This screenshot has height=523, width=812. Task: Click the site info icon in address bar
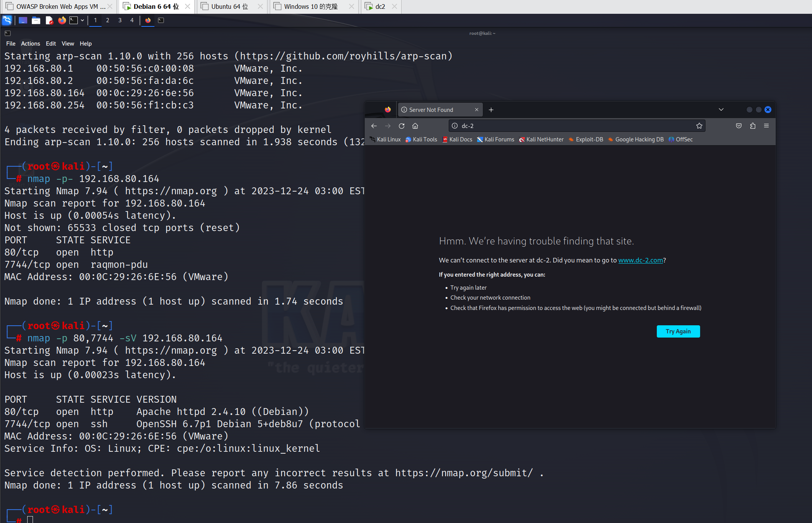[x=455, y=126]
